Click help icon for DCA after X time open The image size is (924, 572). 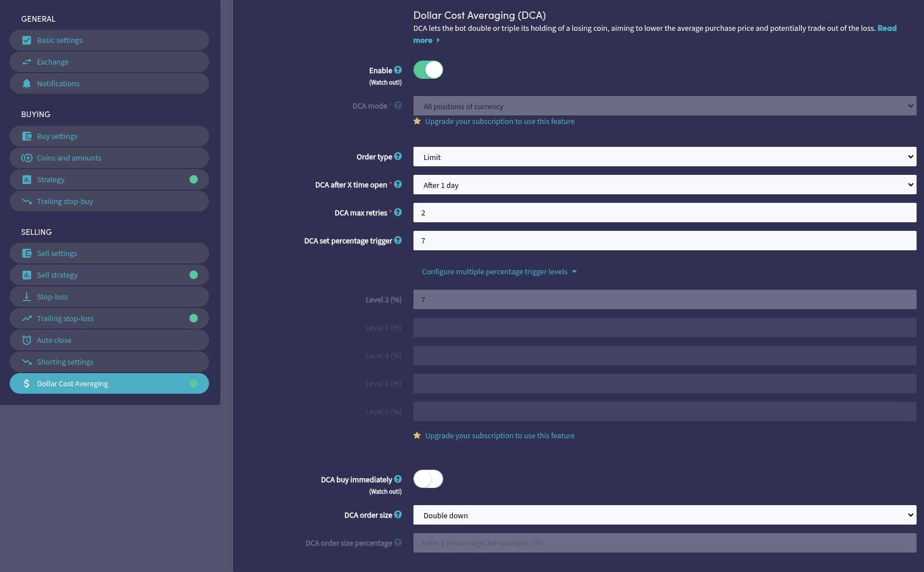[x=398, y=185]
